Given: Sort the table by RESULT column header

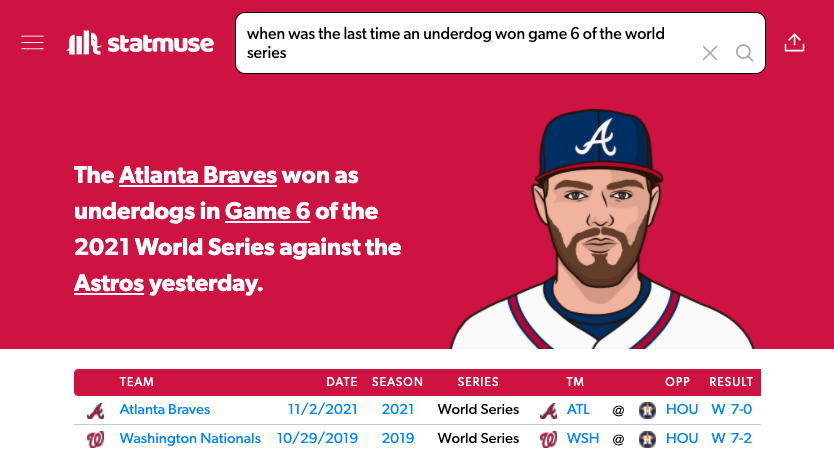Looking at the screenshot, I should (x=731, y=382).
